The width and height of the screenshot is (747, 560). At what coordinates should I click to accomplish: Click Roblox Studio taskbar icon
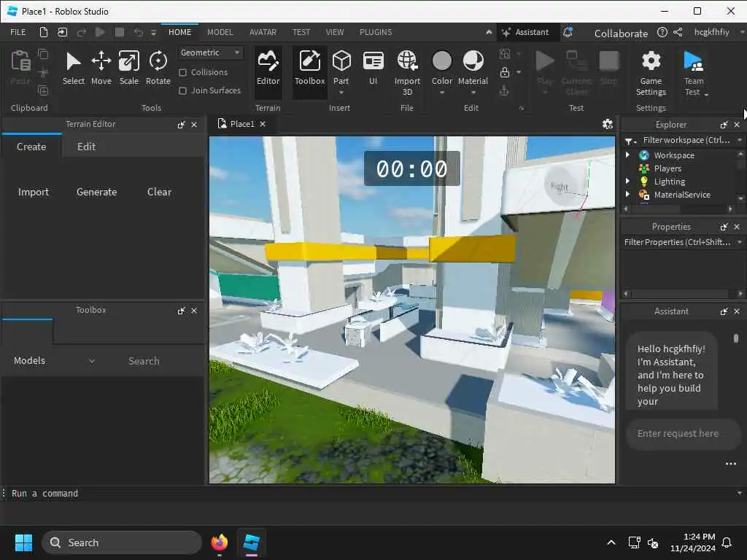pyautogui.click(x=251, y=542)
